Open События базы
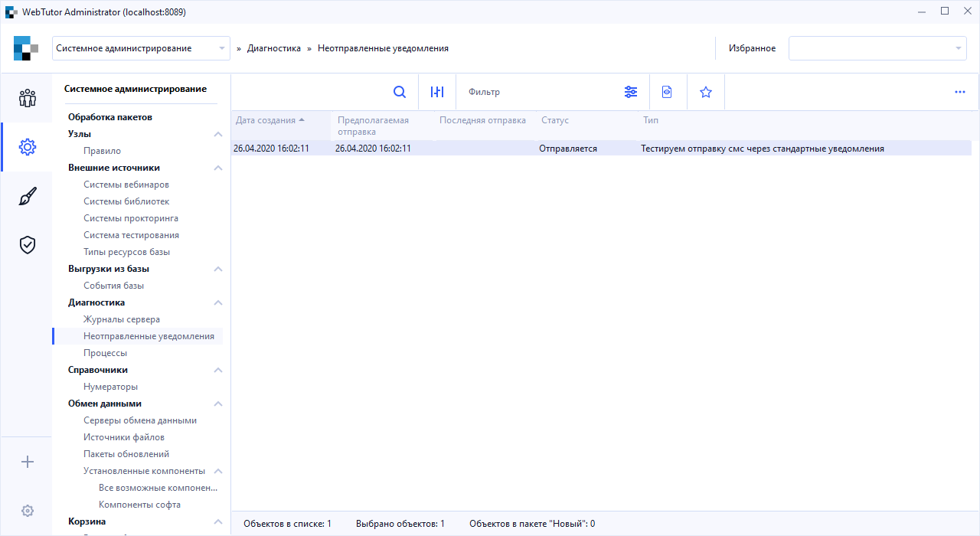980x536 pixels. (x=113, y=286)
